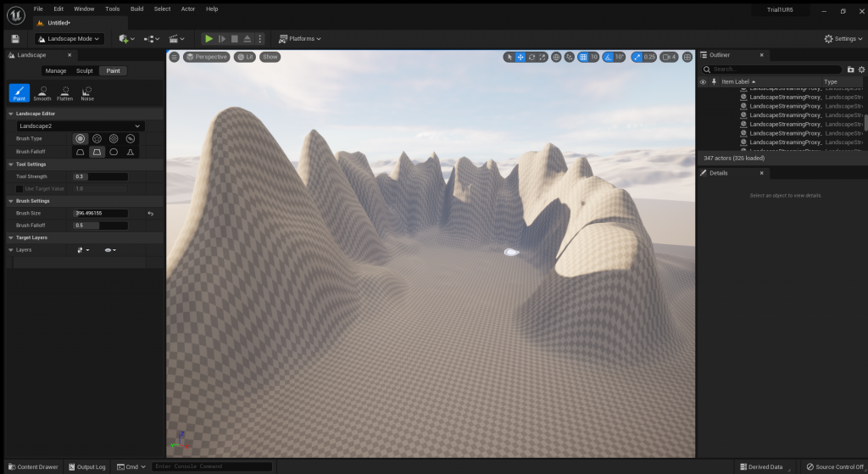
Task: Choose the component brush type
Action: [x=130, y=138]
